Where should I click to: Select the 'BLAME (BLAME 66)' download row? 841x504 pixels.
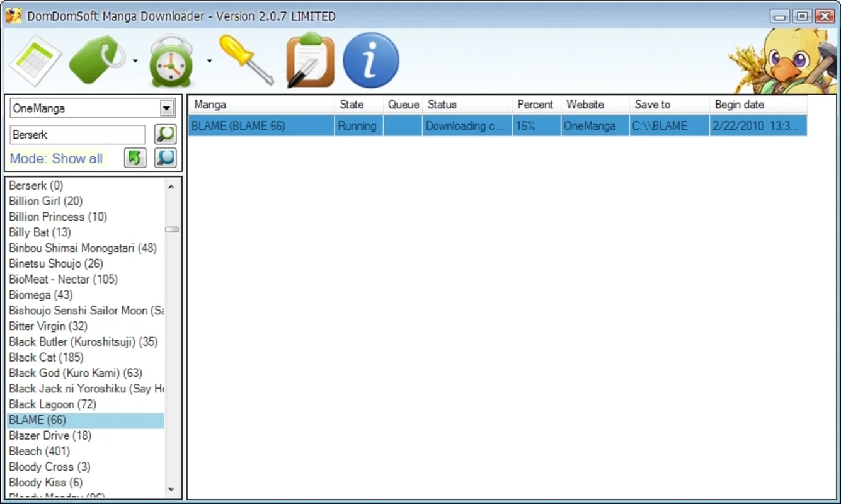(x=498, y=126)
